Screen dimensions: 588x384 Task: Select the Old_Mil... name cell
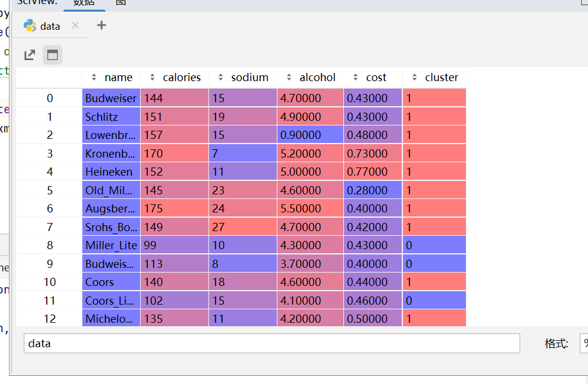coord(112,190)
